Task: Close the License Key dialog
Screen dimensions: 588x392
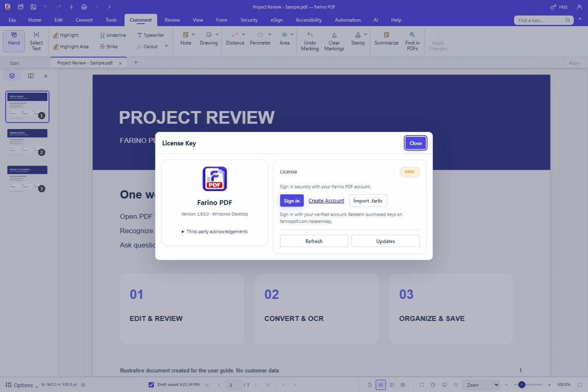Action: click(416, 143)
